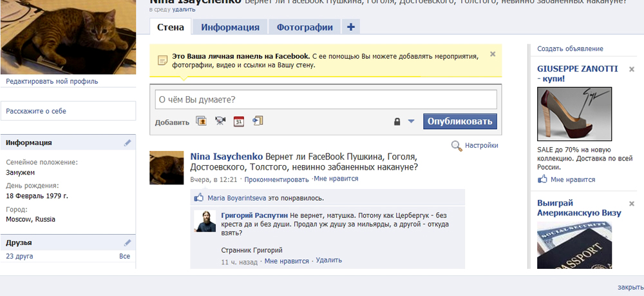Switch to the Информация tab
Viewport: 644px width, 296px height.
click(230, 27)
